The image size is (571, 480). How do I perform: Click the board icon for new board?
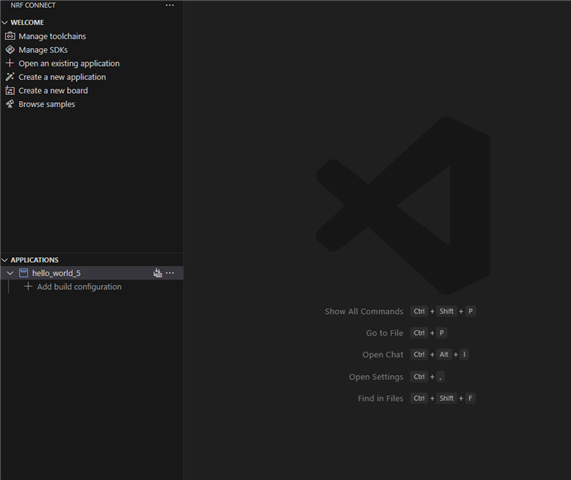point(10,90)
